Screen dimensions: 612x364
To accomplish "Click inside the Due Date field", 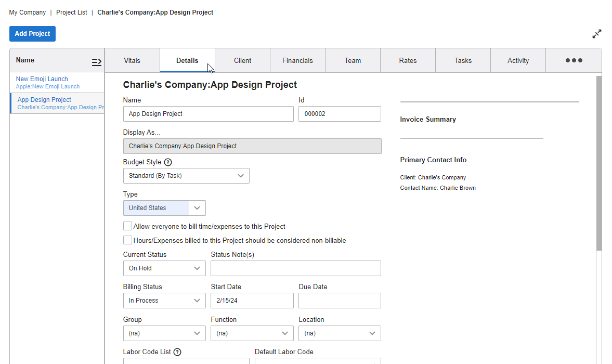I will point(340,300).
